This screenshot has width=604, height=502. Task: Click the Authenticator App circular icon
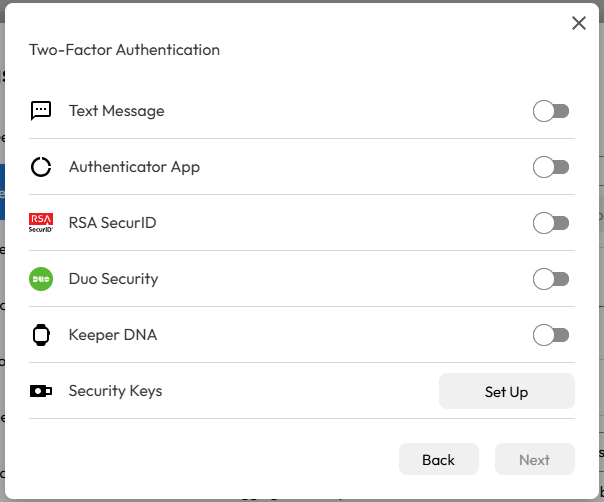[x=41, y=167]
